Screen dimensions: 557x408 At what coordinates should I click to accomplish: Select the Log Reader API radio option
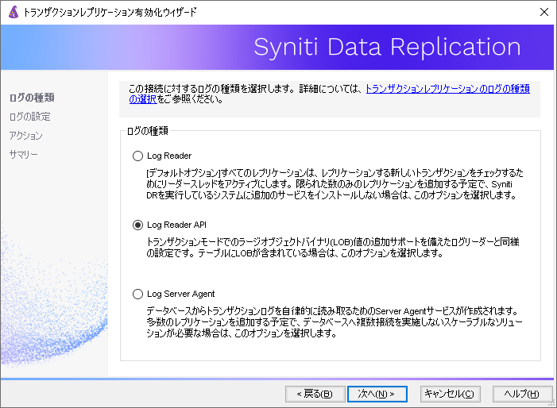[x=137, y=225]
